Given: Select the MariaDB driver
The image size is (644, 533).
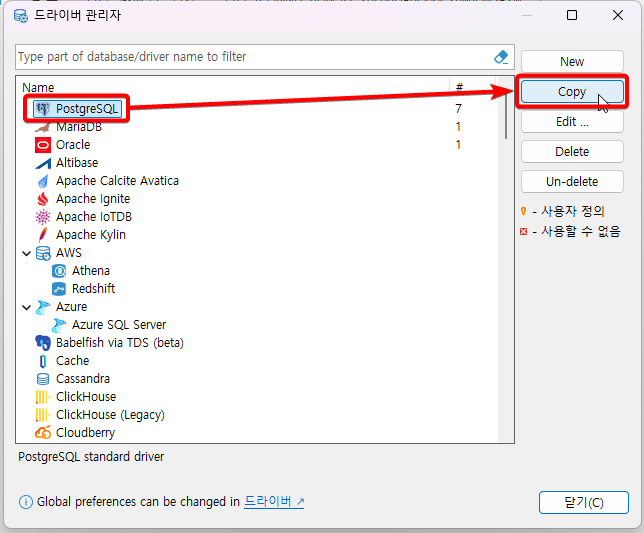Looking at the screenshot, I should coord(79,127).
